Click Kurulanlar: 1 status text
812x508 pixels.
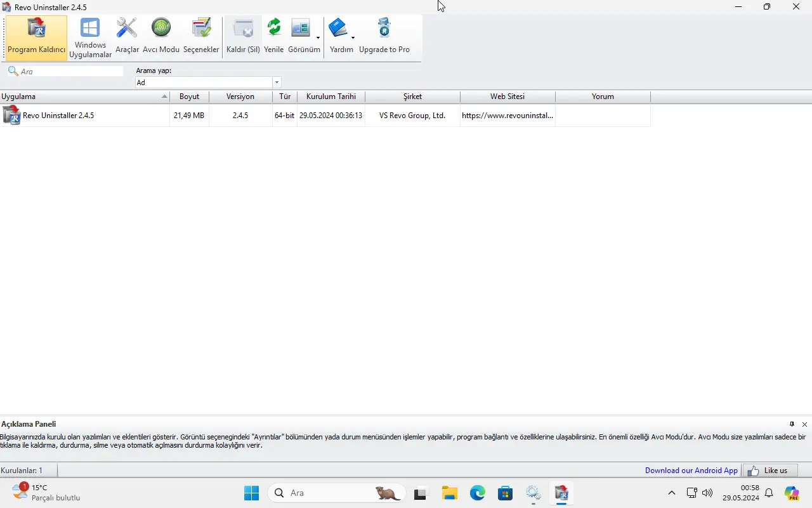pos(22,471)
